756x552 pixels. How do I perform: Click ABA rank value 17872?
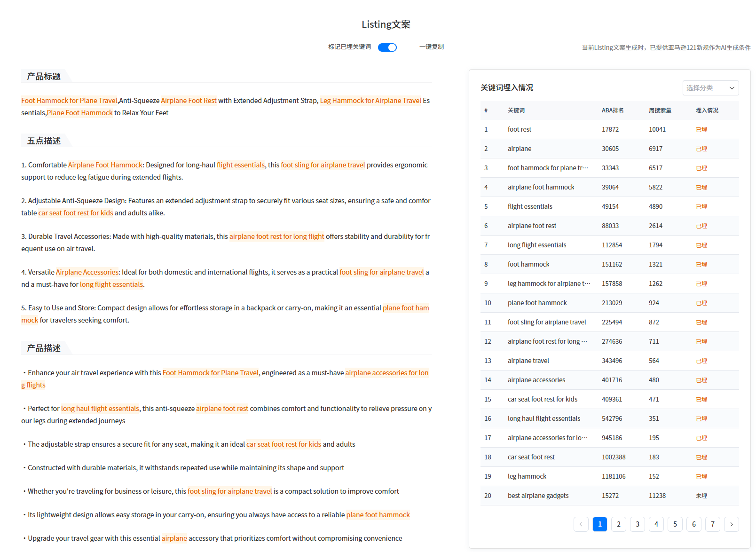coord(610,129)
